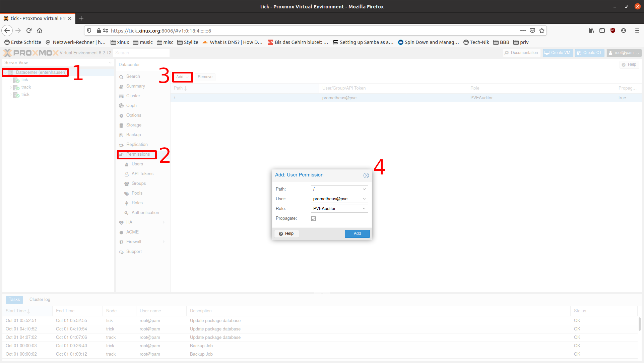Click the Help button in dialog
This screenshot has height=363, width=644.
tap(286, 234)
